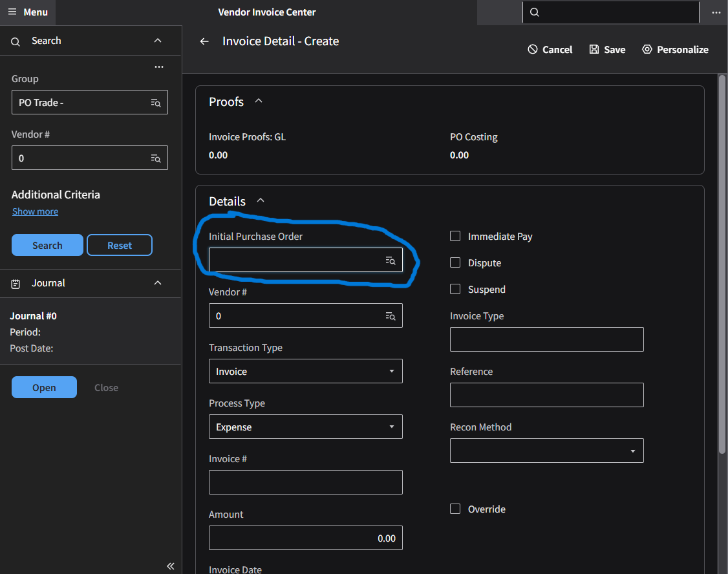Enable the Immediate Pay checkbox
The width and height of the screenshot is (728, 574).
[x=455, y=237]
